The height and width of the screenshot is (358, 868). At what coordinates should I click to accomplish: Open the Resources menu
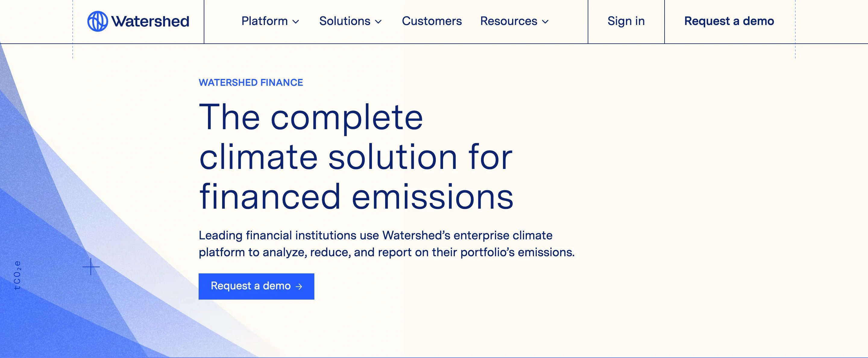pyautogui.click(x=509, y=21)
